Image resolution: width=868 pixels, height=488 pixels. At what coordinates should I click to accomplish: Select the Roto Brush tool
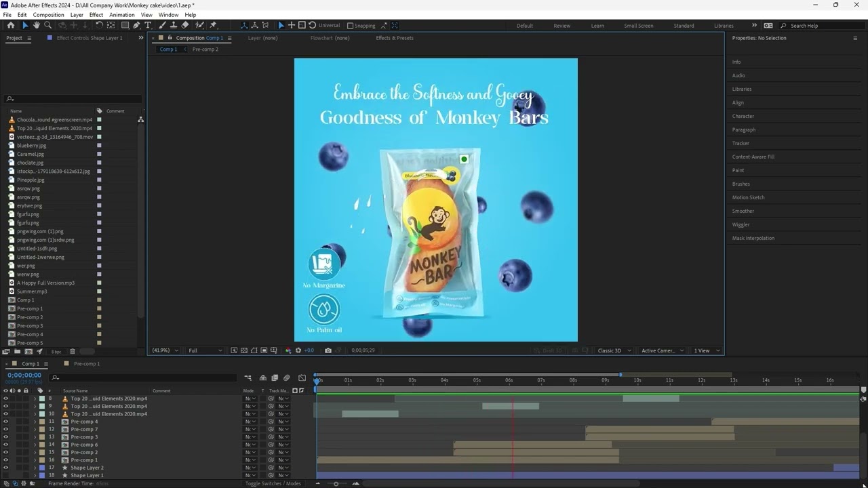(200, 25)
